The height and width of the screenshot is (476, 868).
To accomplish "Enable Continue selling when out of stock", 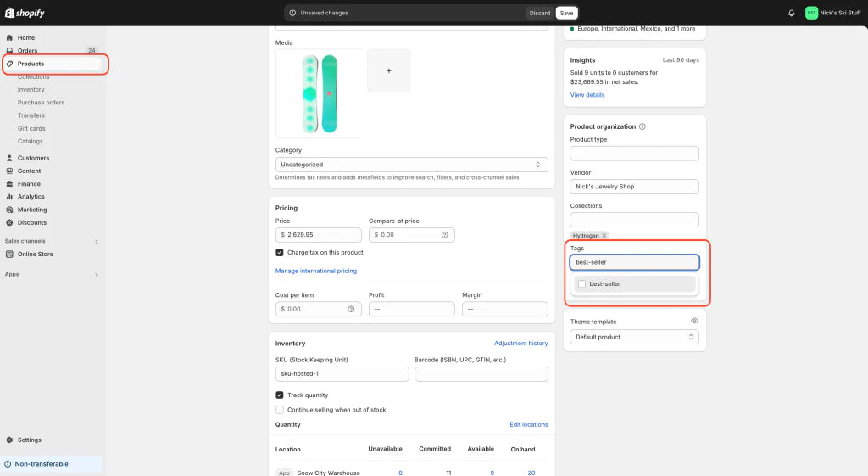I will click(x=280, y=410).
